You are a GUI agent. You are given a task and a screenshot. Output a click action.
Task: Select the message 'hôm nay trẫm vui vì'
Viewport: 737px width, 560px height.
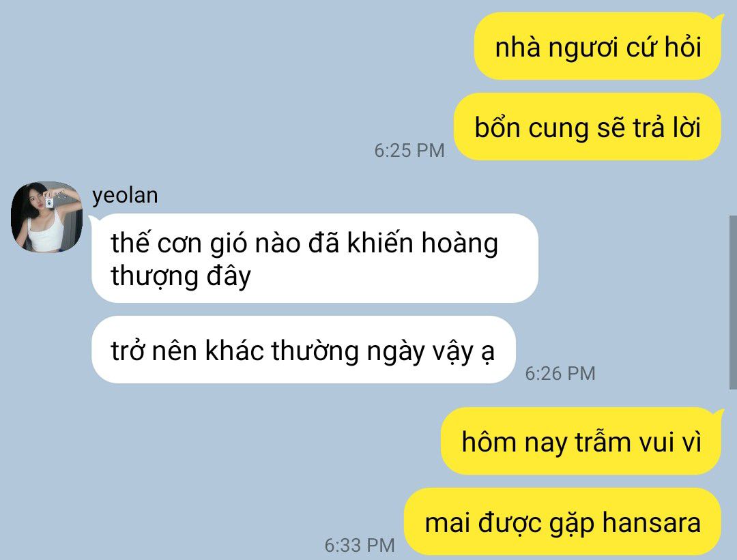pos(581,441)
